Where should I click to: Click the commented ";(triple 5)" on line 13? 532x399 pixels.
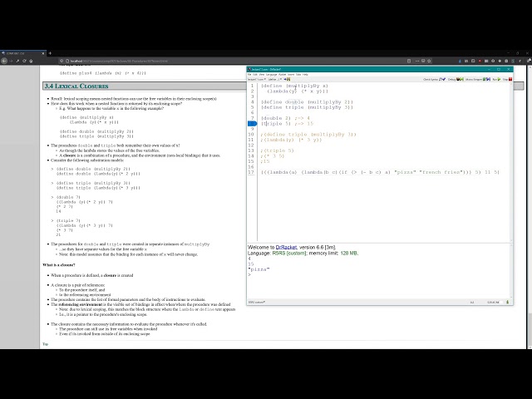(277, 150)
